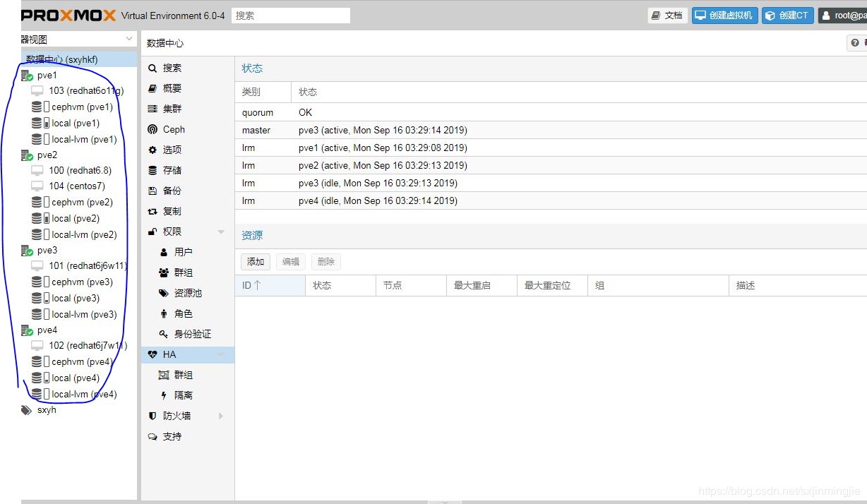Sort by the ID column header

pyautogui.click(x=270, y=286)
